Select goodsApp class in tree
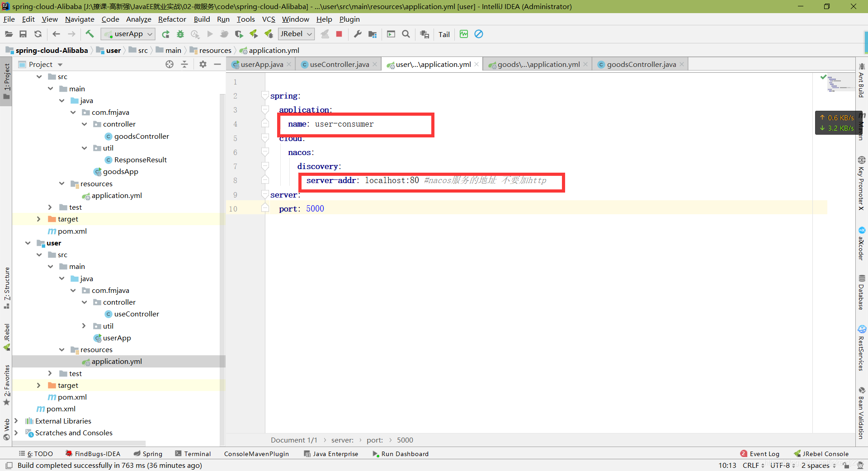The width and height of the screenshot is (868, 471). pyautogui.click(x=116, y=171)
